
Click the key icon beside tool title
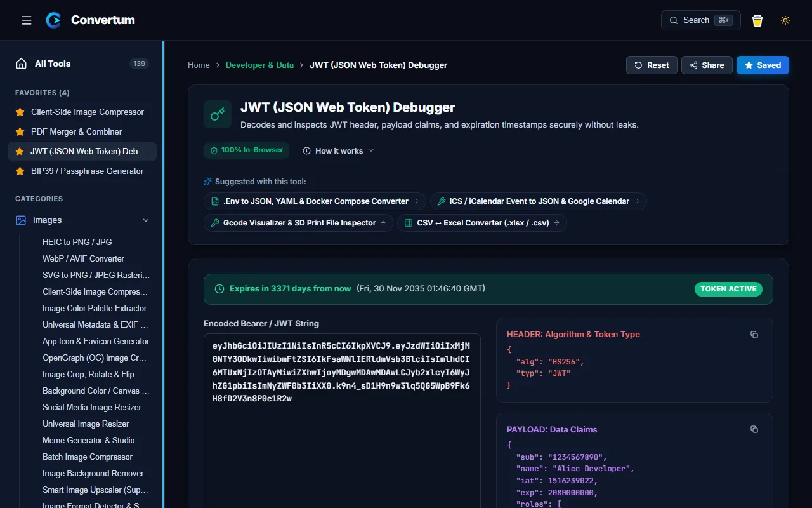click(x=218, y=114)
